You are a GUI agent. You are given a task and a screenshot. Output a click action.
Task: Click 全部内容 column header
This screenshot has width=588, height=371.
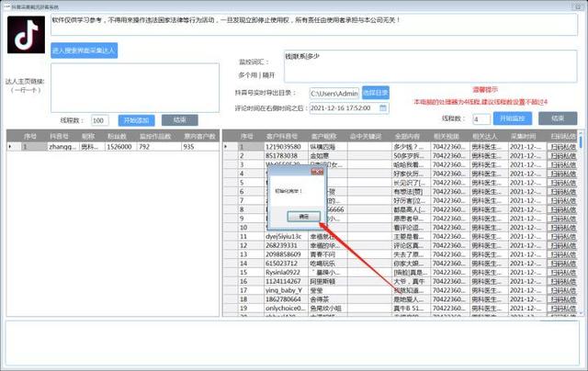407,136
